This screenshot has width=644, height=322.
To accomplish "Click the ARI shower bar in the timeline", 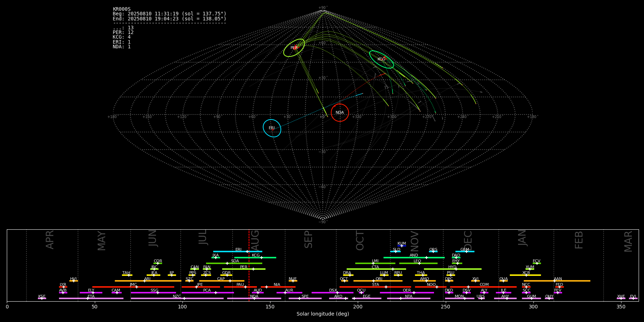I will [x=148, y=281].
